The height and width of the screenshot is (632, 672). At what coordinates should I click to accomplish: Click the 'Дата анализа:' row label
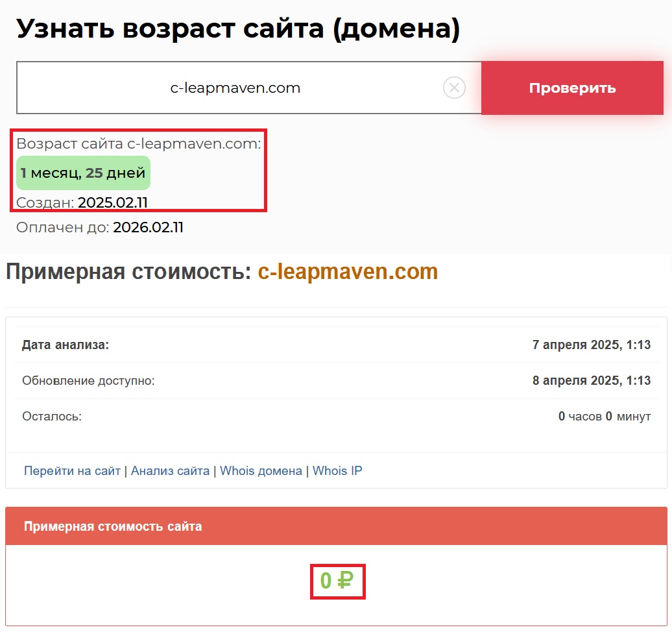[x=66, y=345]
